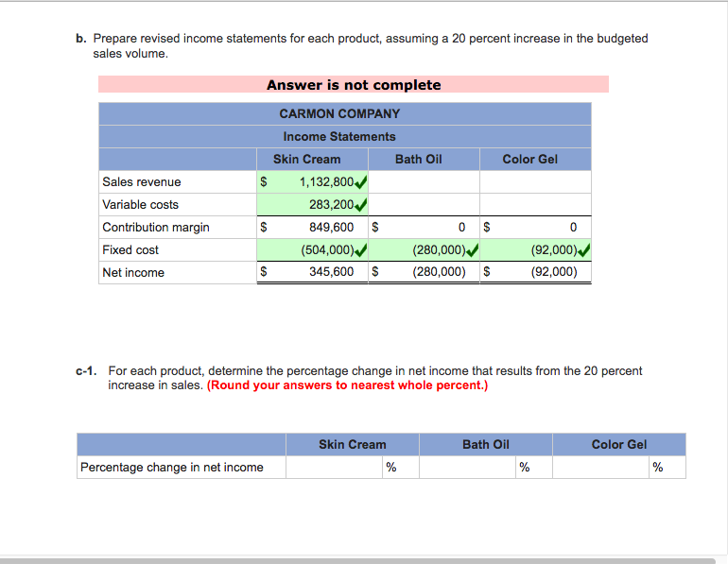728x564 pixels.
Task: Click Color Gel Variable costs input cell
Action: pos(535,205)
